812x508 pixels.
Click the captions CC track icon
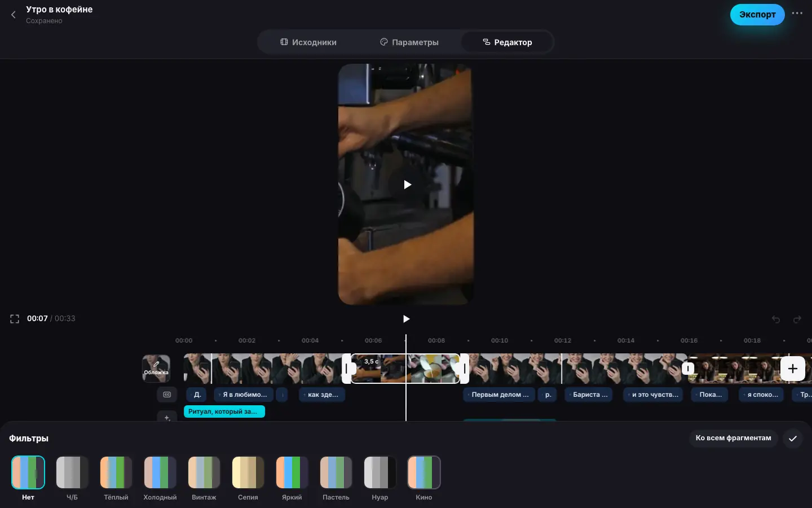coord(167,395)
